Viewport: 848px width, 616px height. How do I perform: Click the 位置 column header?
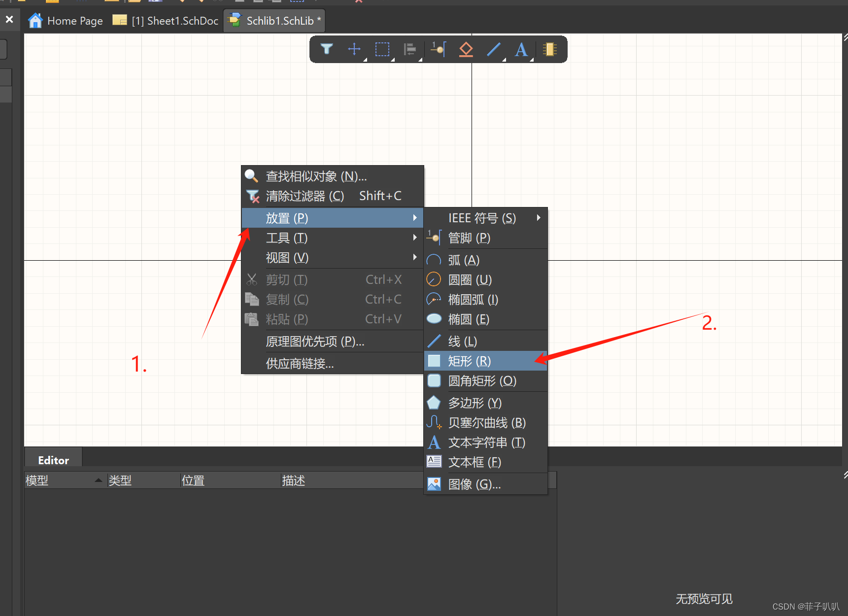tap(231, 480)
